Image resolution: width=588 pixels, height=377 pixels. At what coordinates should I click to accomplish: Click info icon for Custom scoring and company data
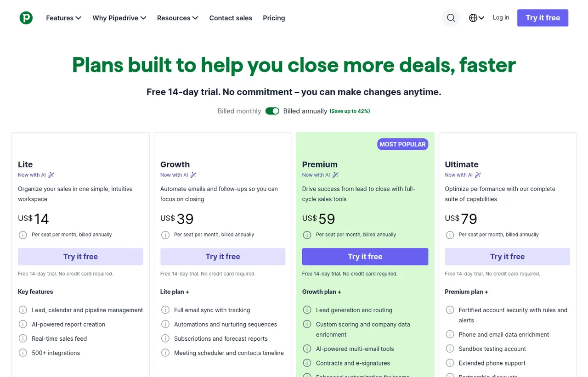click(307, 324)
